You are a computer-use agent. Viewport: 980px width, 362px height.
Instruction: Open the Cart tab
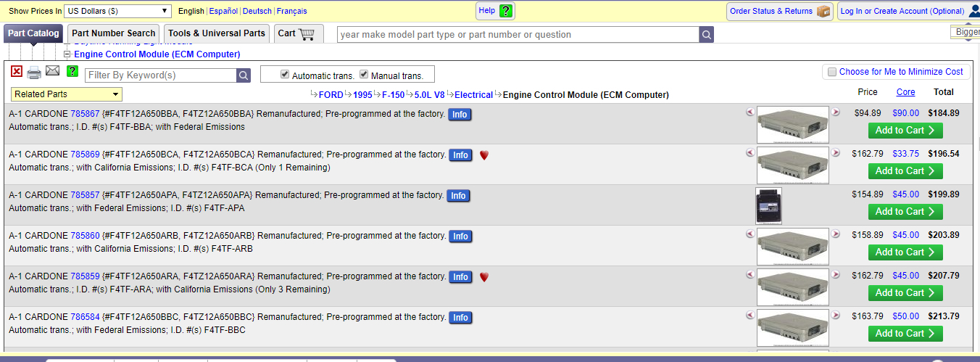[298, 33]
